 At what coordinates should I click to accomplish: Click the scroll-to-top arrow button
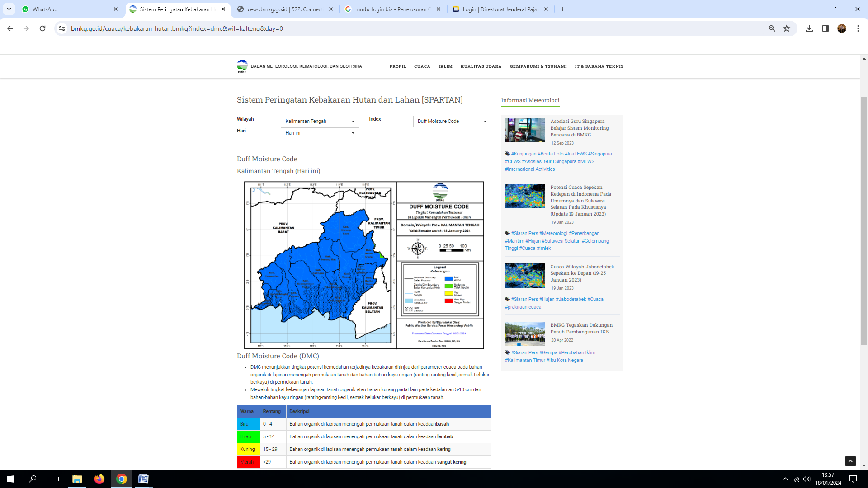tap(850, 461)
